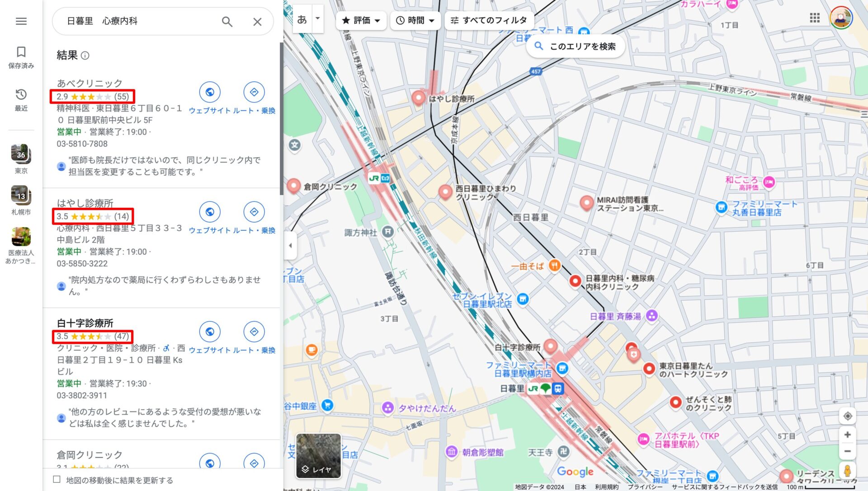Click the 白十字診療所 phone 03-3802-3911

point(82,395)
